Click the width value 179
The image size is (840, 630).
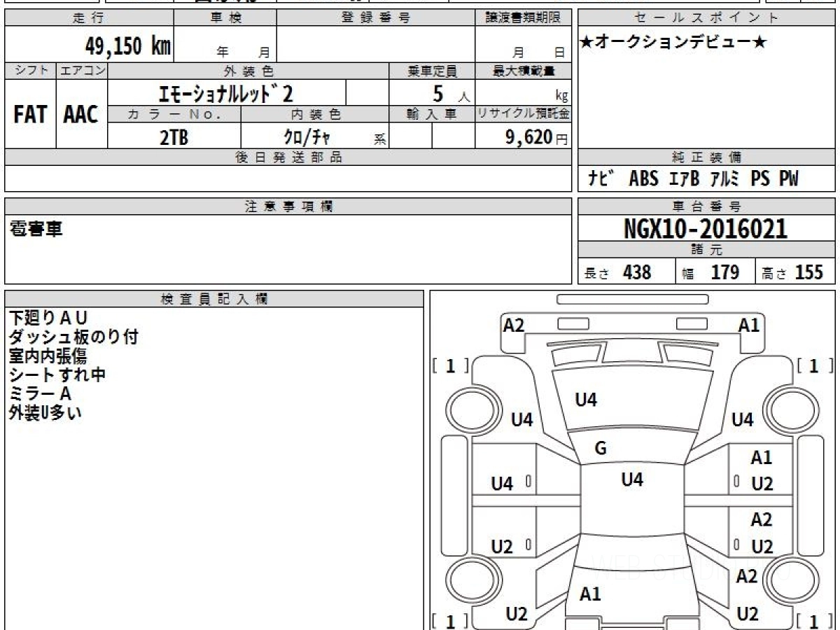725,272
